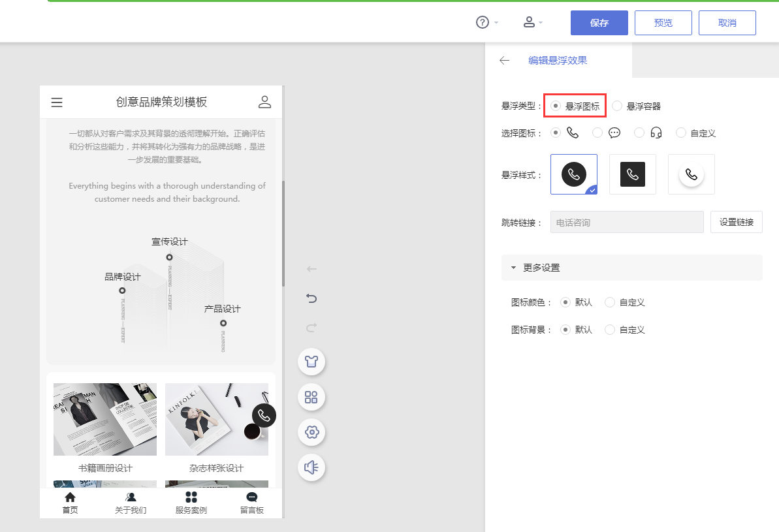Open the settings gear tool
Viewport: 779px width, 532px height.
[311, 432]
